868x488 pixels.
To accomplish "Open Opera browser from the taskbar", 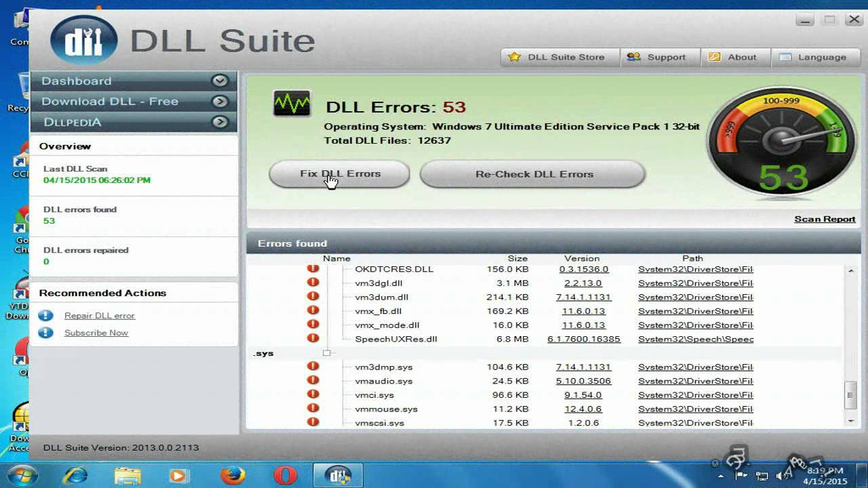I will [x=285, y=476].
